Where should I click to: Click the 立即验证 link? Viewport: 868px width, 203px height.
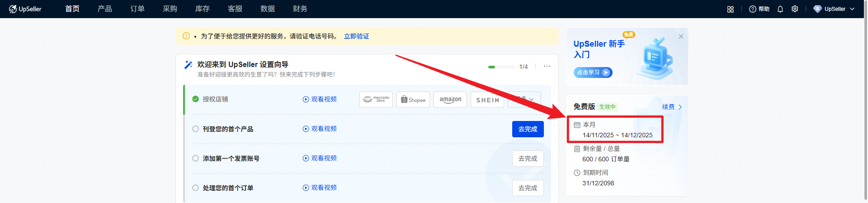[x=356, y=36]
